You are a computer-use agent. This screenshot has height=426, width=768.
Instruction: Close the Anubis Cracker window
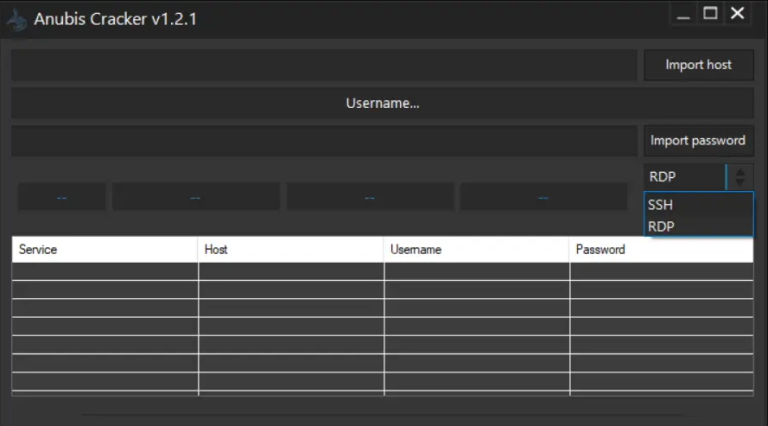[737, 13]
